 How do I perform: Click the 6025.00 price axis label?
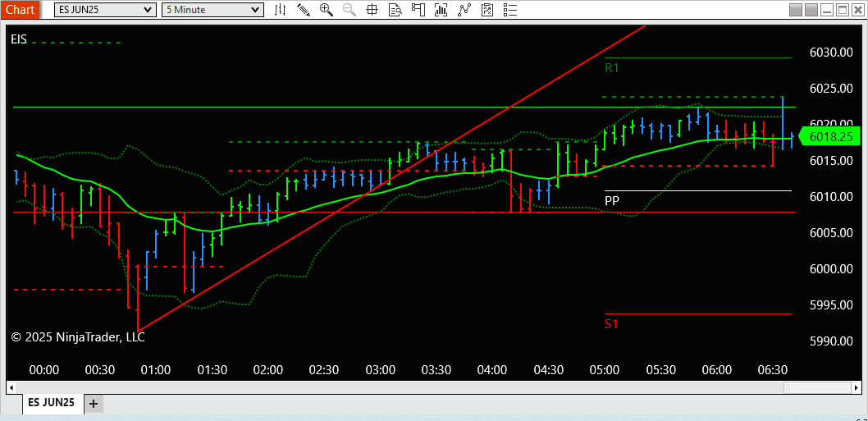(x=830, y=88)
